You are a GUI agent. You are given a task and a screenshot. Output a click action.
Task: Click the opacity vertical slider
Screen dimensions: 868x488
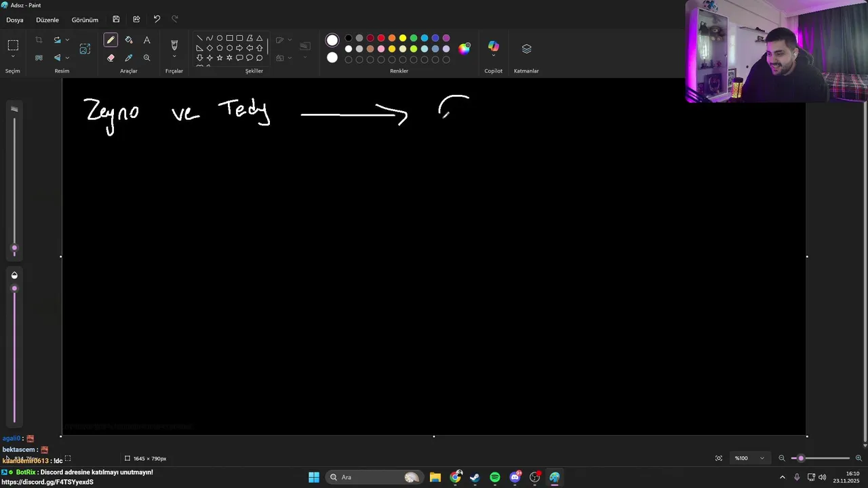(14, 352)
